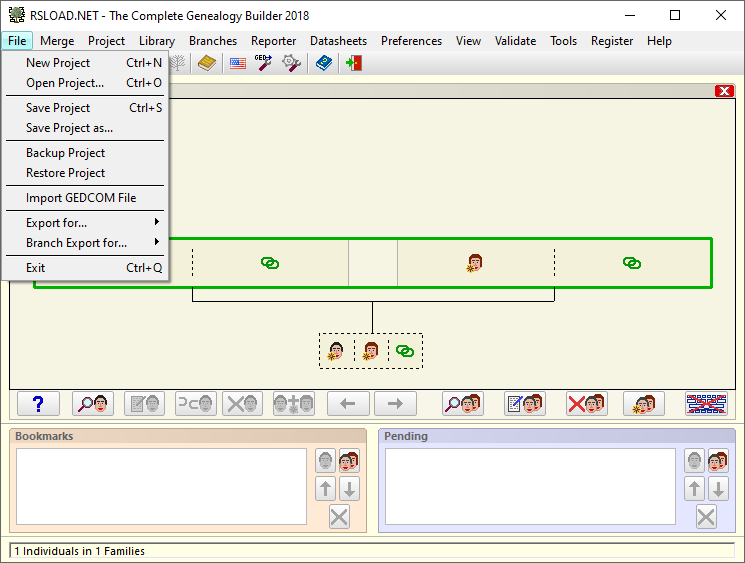Viewport: 745px width, 563px height.
Task: Click the crossed-out blue grid button
Action: pos(707,404)
